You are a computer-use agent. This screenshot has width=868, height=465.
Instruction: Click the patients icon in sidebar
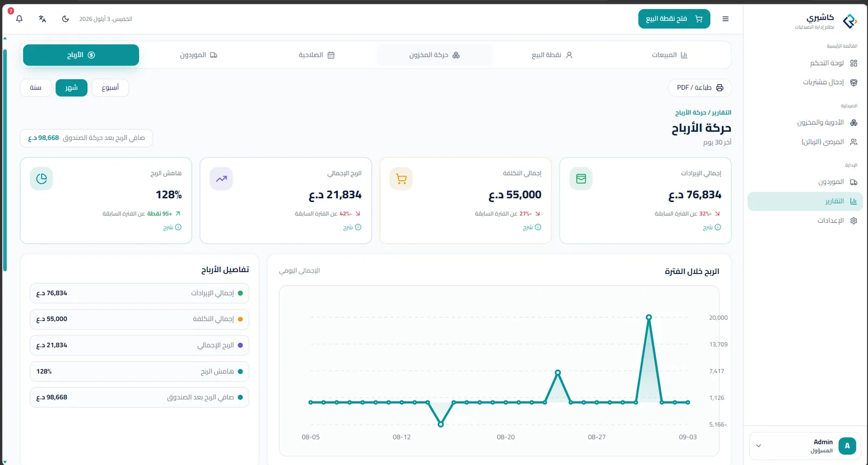pos(853,142)
